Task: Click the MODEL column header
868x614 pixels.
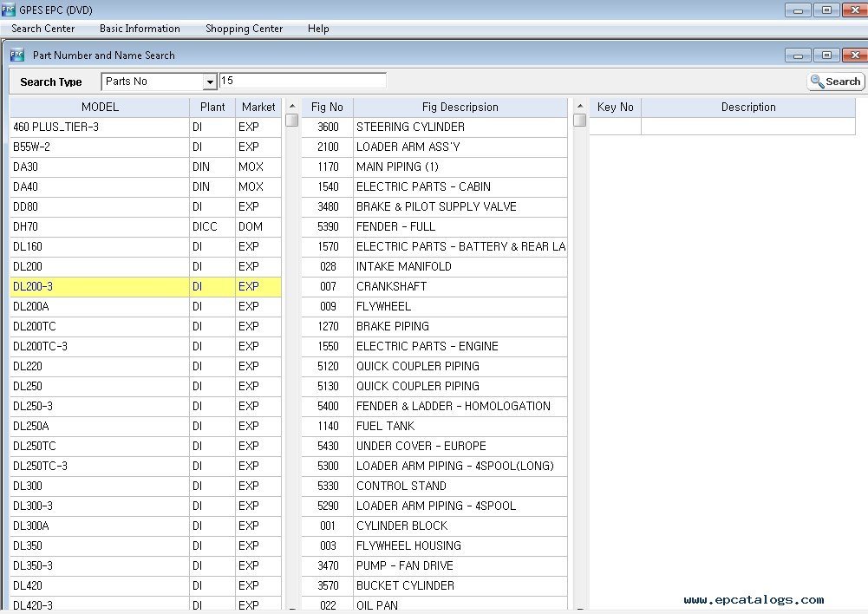Action: click(x=100, y=108)
